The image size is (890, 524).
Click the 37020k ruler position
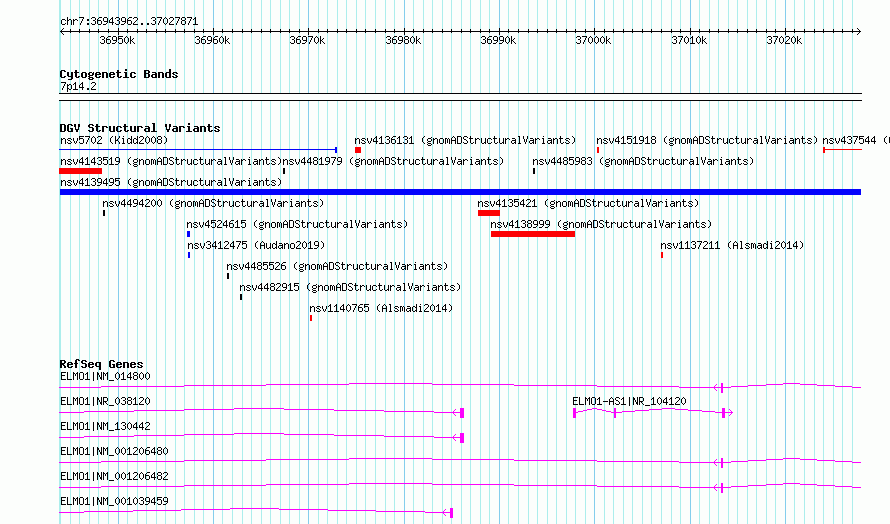(x=784, y=40)
